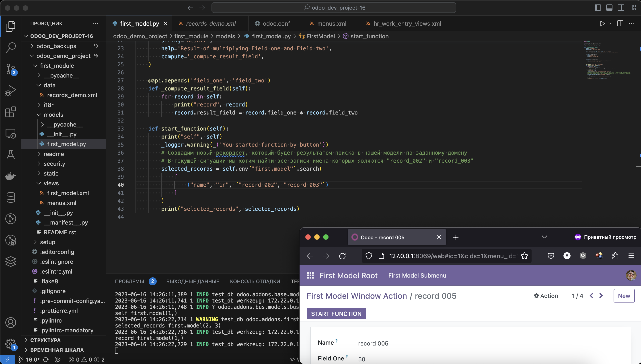
Task: Open the Docker view
Action: tap(10, 176)
